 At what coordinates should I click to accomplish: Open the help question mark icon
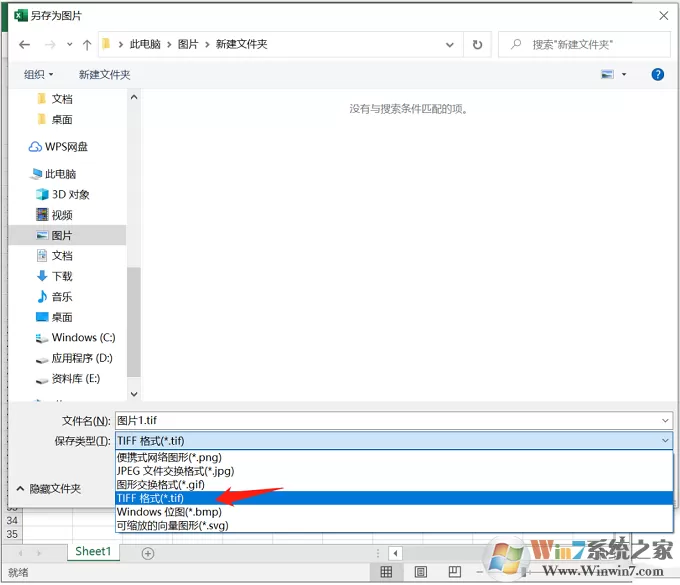657,75
